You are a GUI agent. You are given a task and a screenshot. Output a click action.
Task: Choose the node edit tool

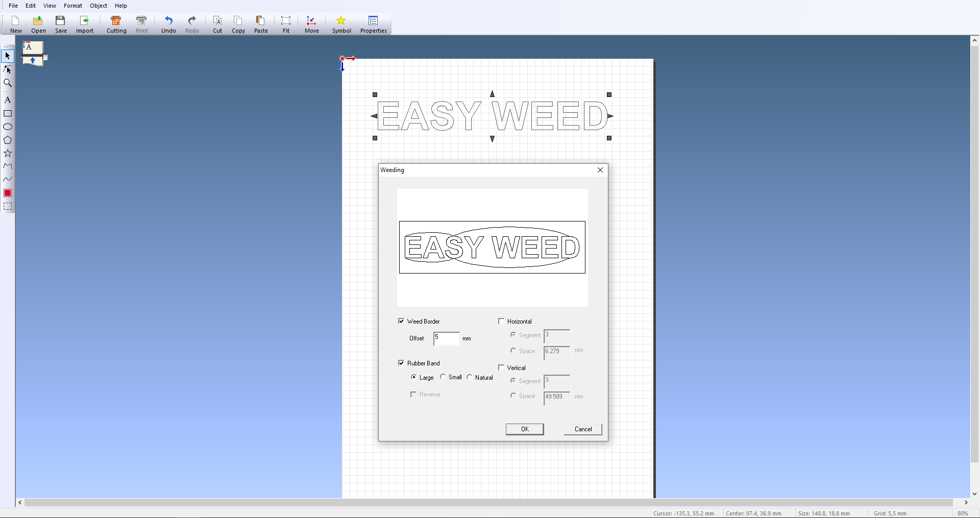pyautogui.click(x=8, y=69)
